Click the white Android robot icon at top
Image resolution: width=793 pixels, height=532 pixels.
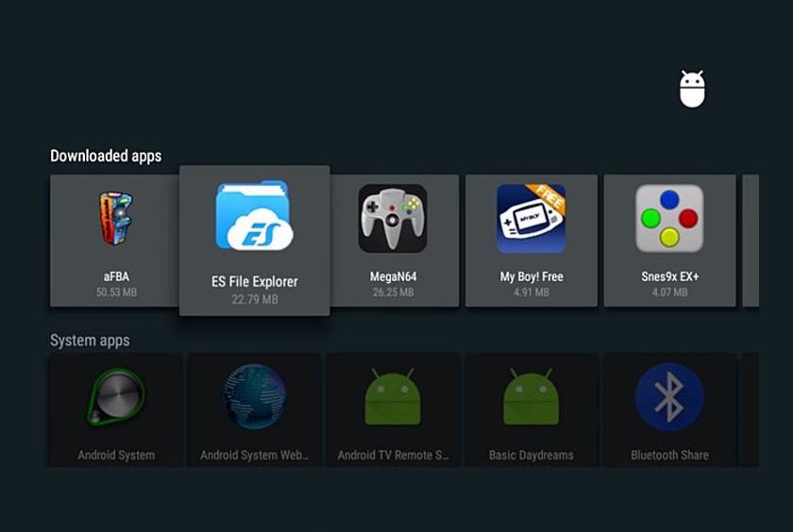[692, 89]
